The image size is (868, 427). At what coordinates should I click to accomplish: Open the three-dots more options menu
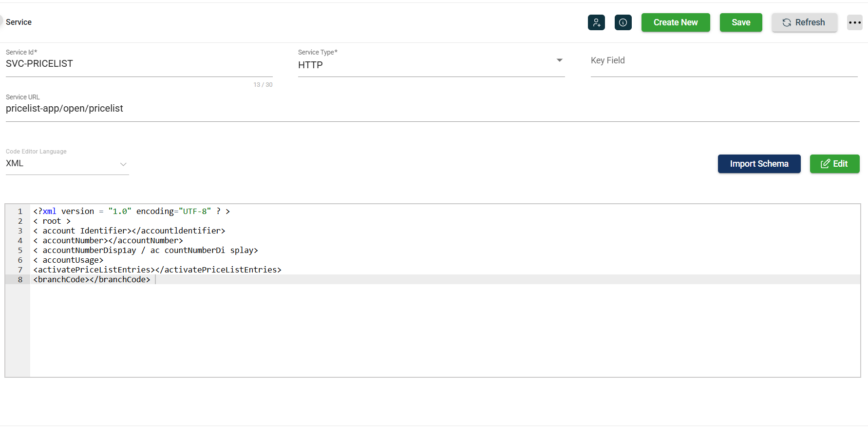coord(854,22)
